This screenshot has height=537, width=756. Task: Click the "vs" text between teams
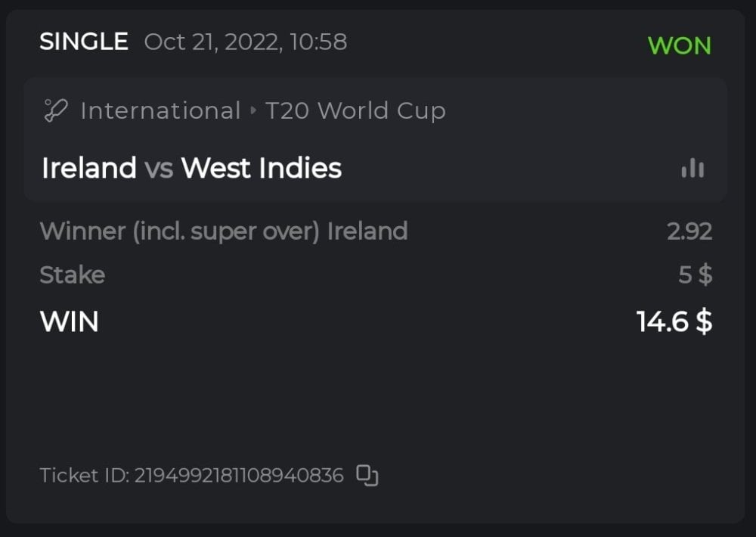coord(159,168)
